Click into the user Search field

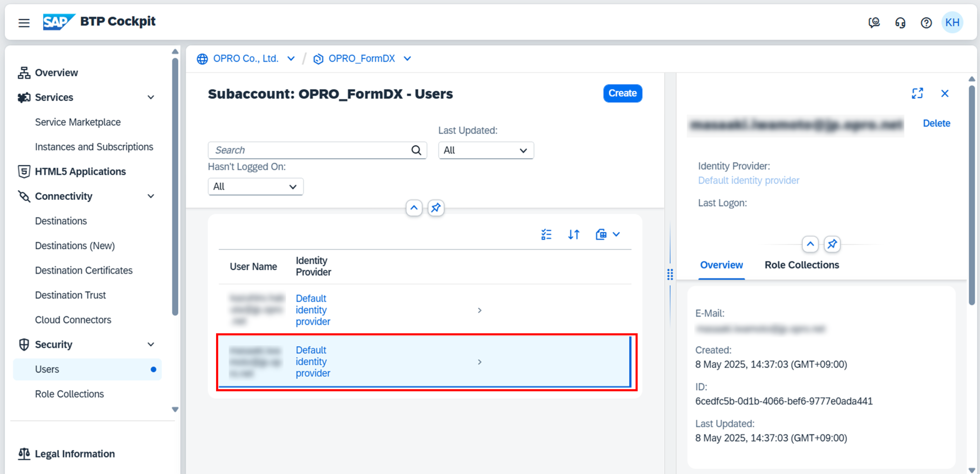click(310, 150)
